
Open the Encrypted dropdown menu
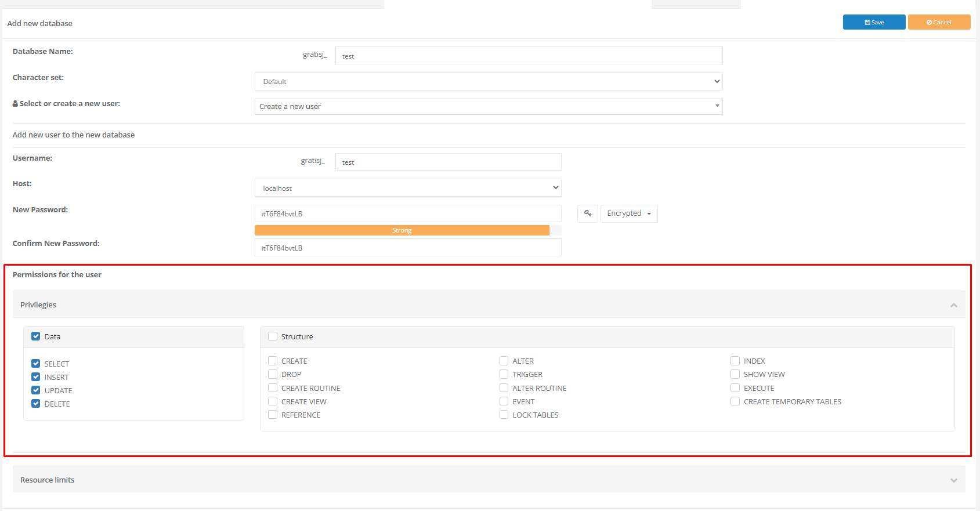pos(629,213)
